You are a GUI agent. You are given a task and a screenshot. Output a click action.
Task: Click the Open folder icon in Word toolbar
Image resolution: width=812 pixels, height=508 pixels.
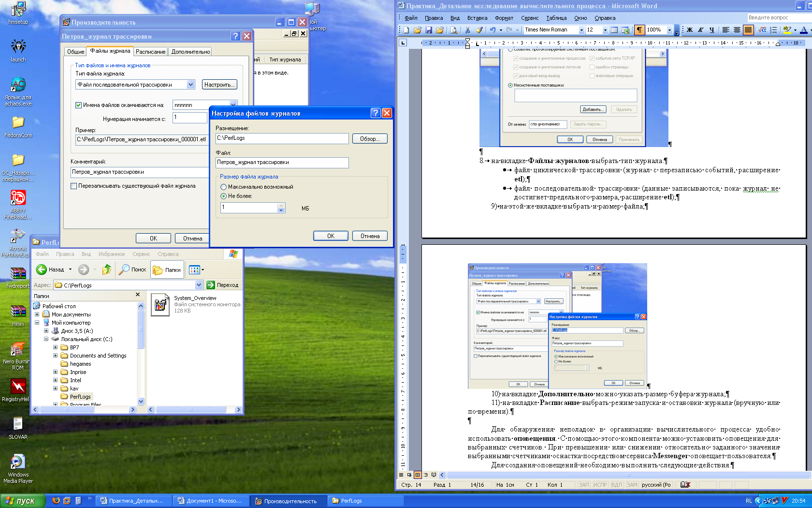(x=418, y=30)
